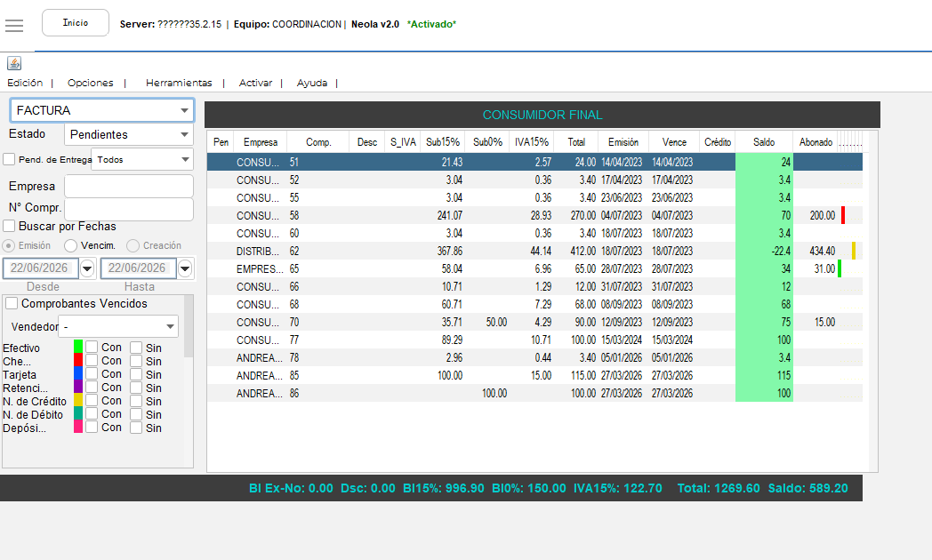Screen dimensions: 932x560
Task: Click the Inicio button
Action: pos(76,22)
